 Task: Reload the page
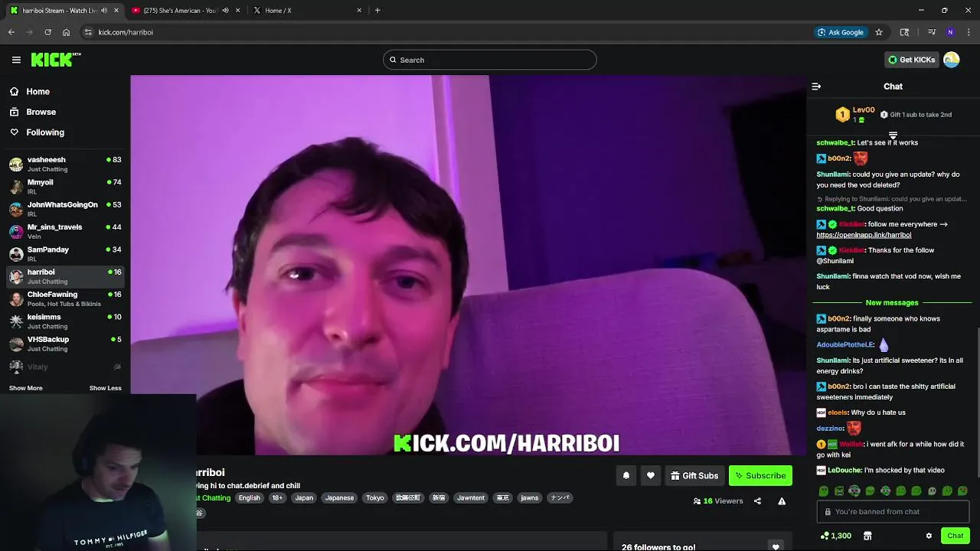click(x=47, y=32)
